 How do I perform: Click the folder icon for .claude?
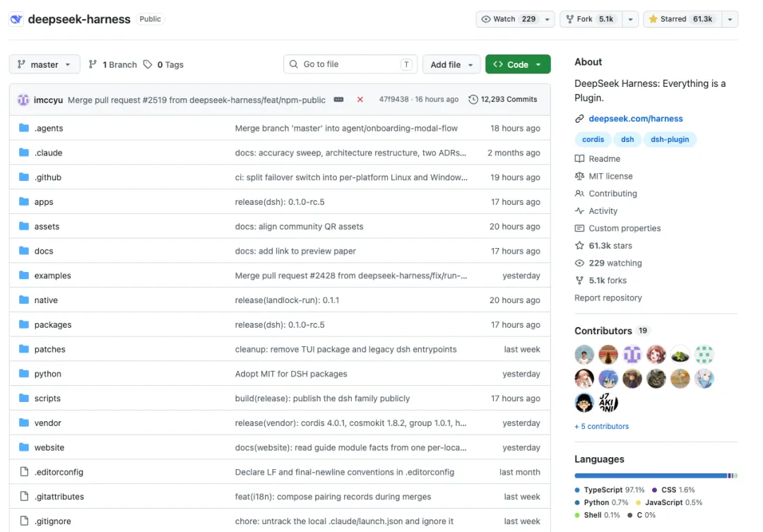24,153
